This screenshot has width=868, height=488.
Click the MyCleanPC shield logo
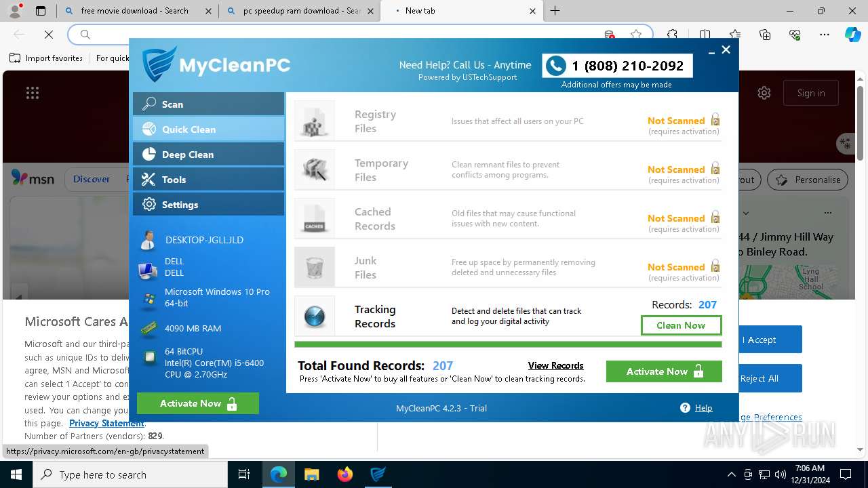point(160,64)
